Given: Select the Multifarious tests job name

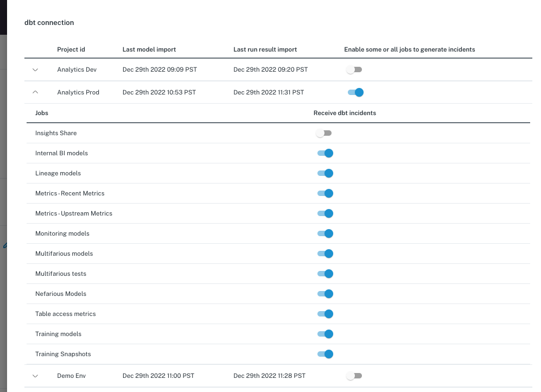Looking at the screenshot, I should tap(61, 274).
